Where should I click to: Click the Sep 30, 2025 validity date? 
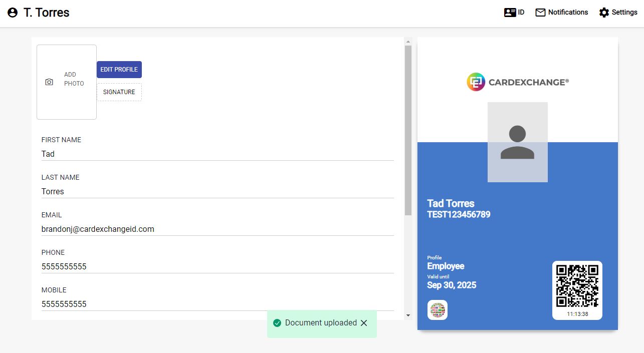click(452, 285)
